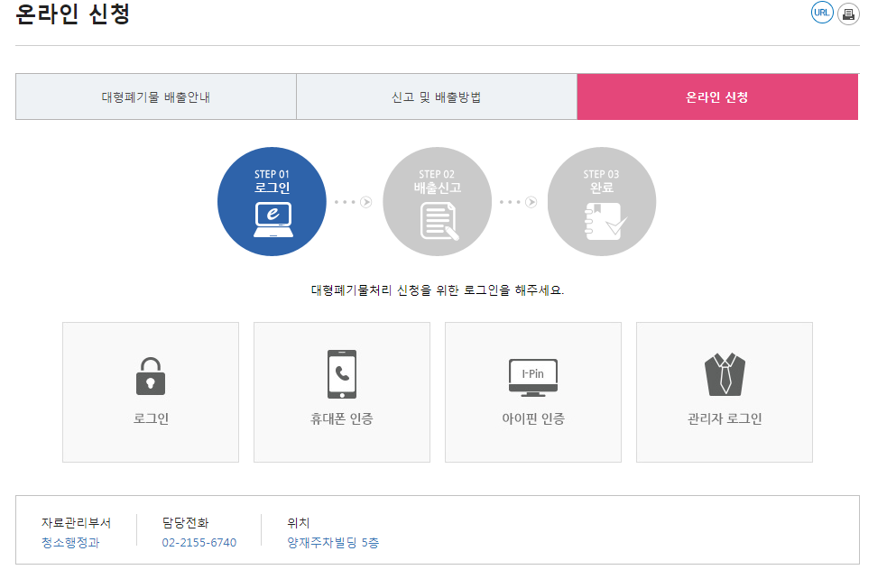The height and width of the screenshot is (588, 896).
Task: Open the 대형폐기물 배출안내 tab
Action: [156, 97]
